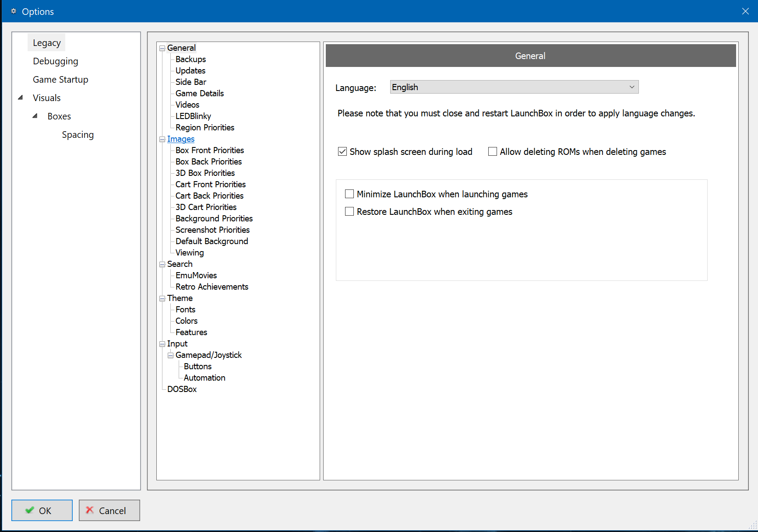Select the General tree item

pos(181,48)
